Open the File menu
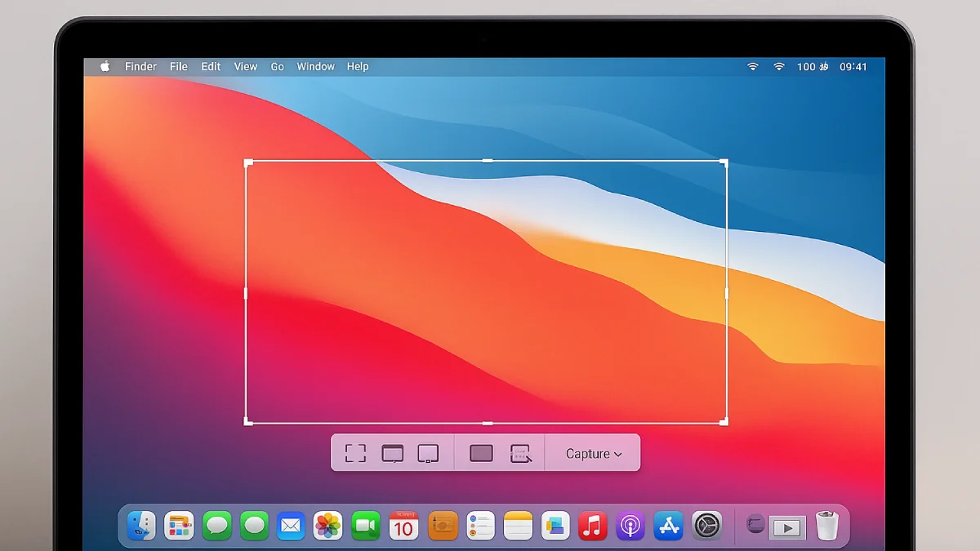The width and height of the screenshot is (980, 551). tap(179, 67)
